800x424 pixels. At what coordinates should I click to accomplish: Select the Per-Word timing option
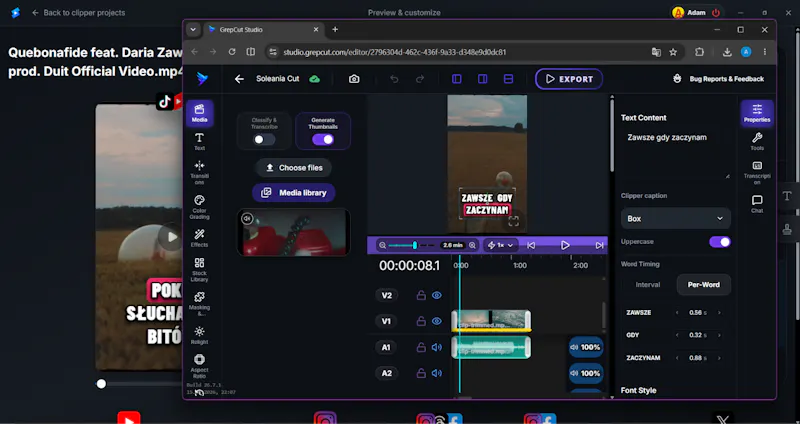click(x=704, y=285)
